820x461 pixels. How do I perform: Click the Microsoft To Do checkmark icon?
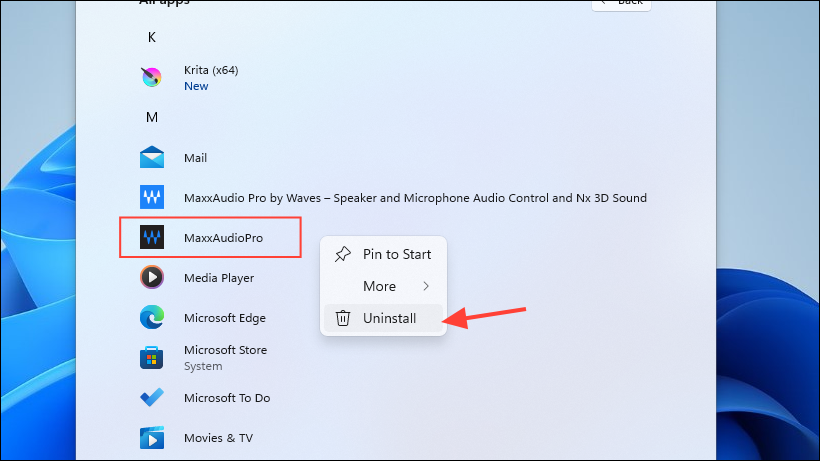[152, 398]
